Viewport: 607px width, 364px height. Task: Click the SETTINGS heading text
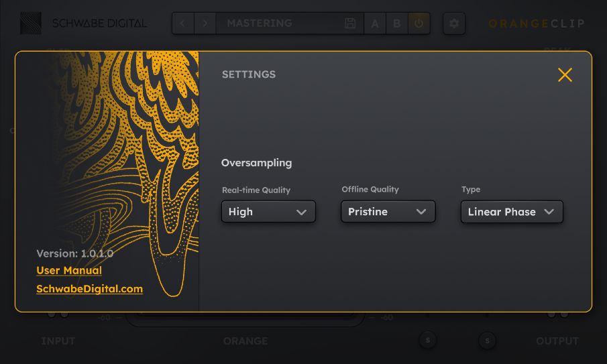point(249,74)
